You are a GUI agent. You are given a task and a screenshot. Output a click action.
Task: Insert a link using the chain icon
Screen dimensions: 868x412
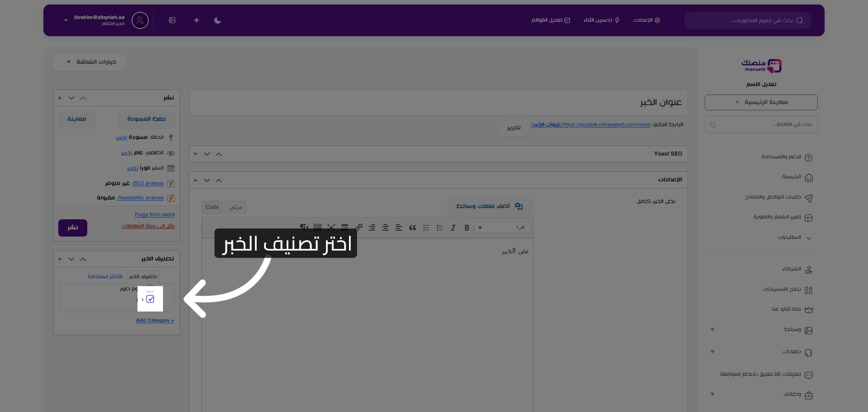tap(359, 227)
